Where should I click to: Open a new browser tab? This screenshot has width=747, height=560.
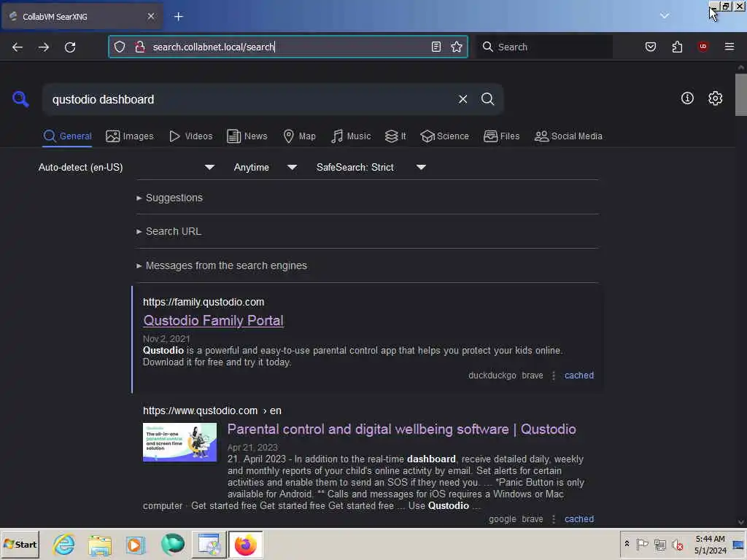pyautogui.click(x=179, y=17)
